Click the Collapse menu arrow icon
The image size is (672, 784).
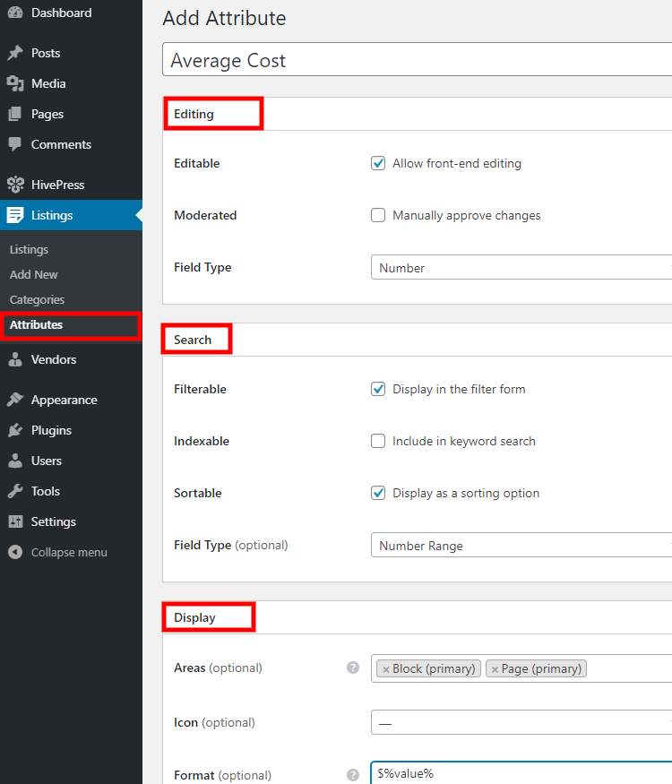[x=15, y=553]
